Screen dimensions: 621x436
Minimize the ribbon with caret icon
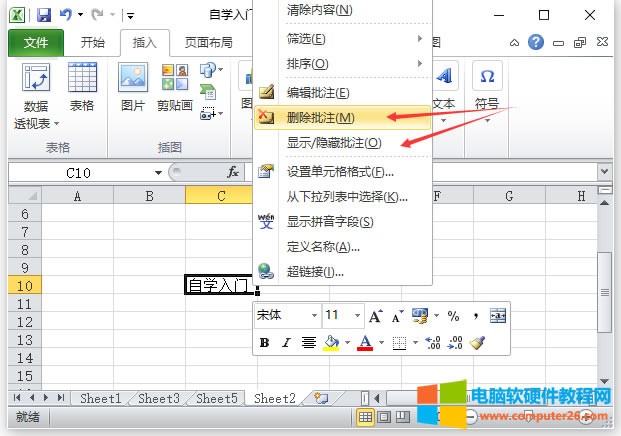[514, 42]
